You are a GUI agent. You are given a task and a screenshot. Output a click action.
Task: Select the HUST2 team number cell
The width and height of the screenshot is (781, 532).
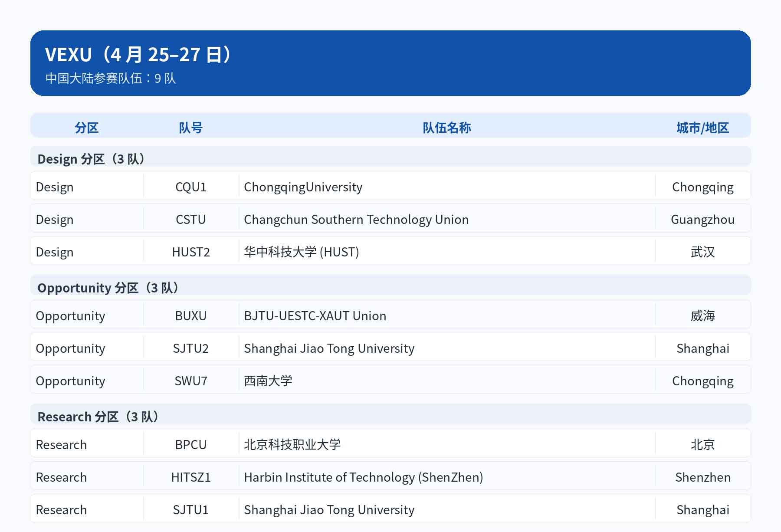click(190, 252)
